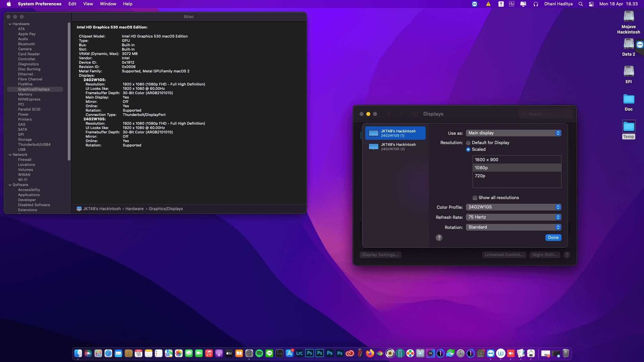Open the Trash in the Dock

[566, 353]
